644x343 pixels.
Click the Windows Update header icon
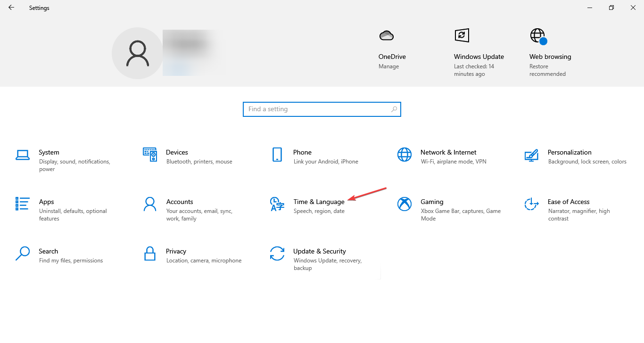click(462, 35)
